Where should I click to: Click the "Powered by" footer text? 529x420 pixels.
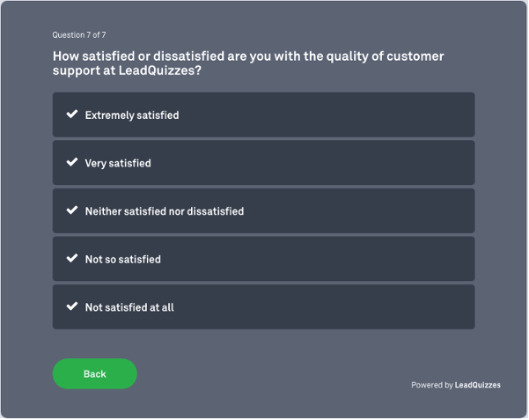(x=431, y=386)
